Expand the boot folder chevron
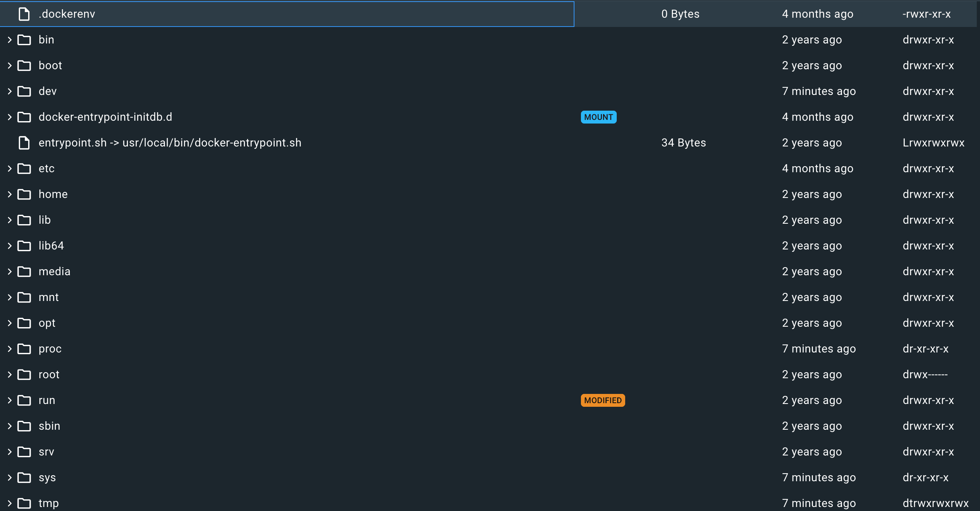 pos(10,66)
